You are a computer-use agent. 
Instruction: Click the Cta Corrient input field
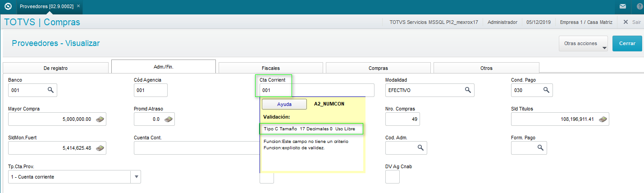click(x=317, y=90)
